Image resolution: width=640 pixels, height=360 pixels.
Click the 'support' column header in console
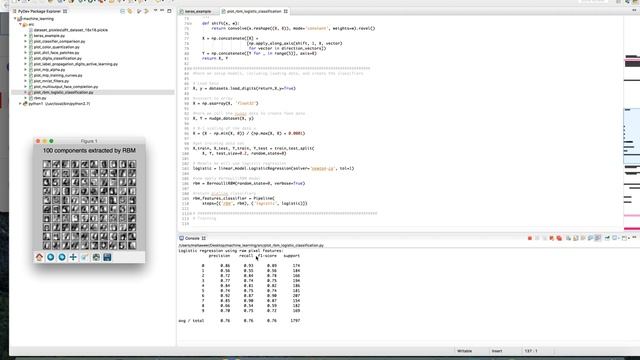(291, 256)
